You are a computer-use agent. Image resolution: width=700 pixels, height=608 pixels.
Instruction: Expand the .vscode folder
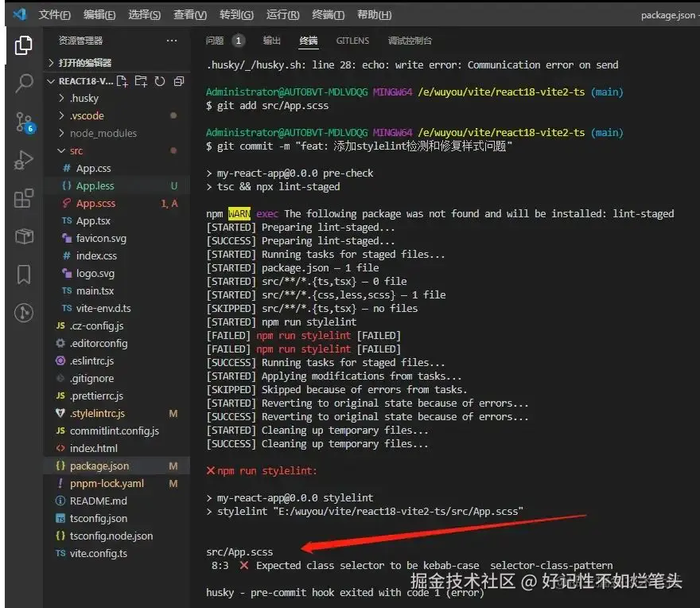click(x=117, y=115)
